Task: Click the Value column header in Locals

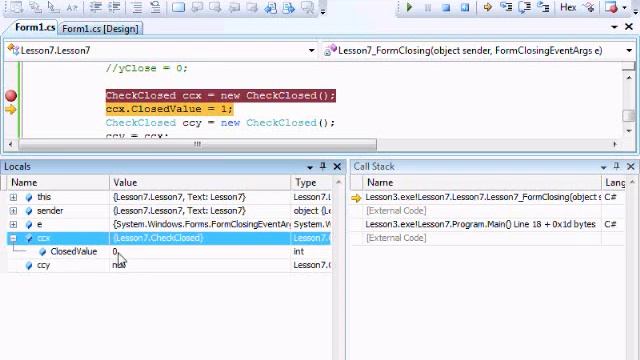Action: point(200,182)
